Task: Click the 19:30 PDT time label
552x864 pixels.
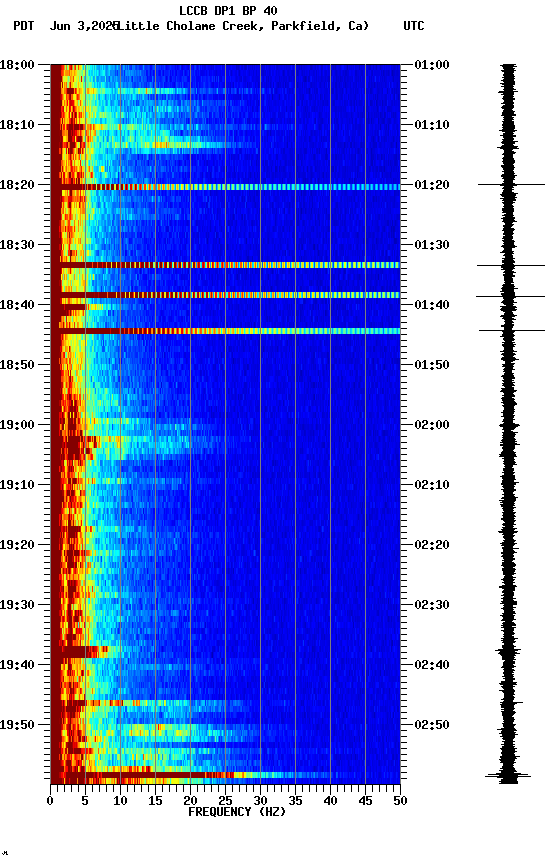Action: 17,606
